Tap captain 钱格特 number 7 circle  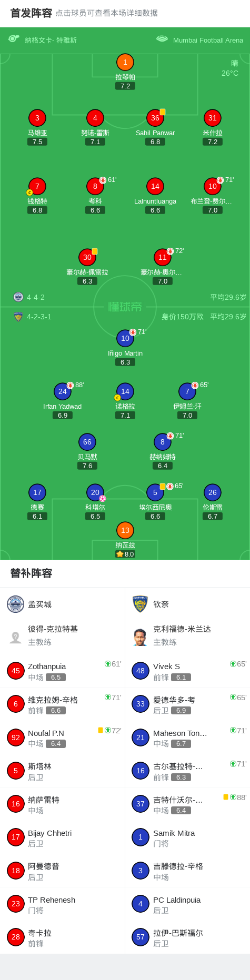tap(37, 186)
